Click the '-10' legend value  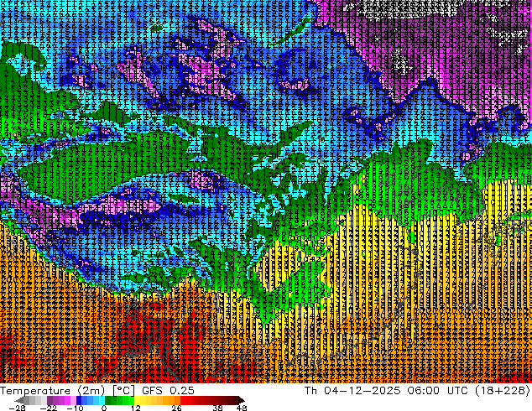[75, 408]
